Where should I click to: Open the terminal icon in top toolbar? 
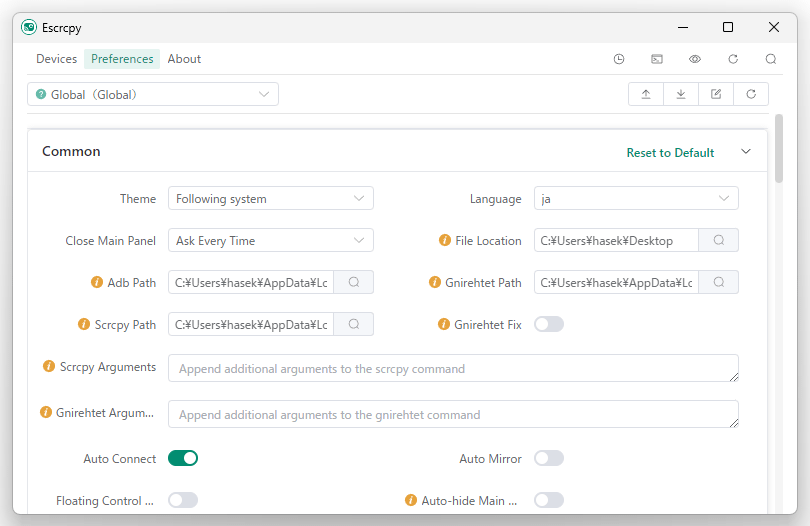[x=657, y=59]
